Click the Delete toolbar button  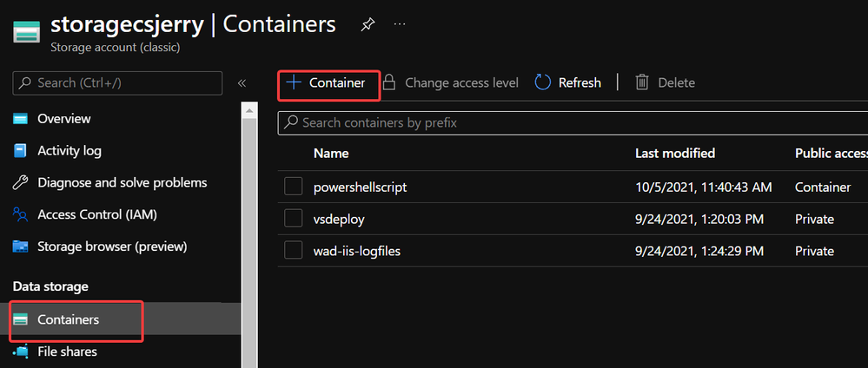pyautogui.click(x=665, y=83)
